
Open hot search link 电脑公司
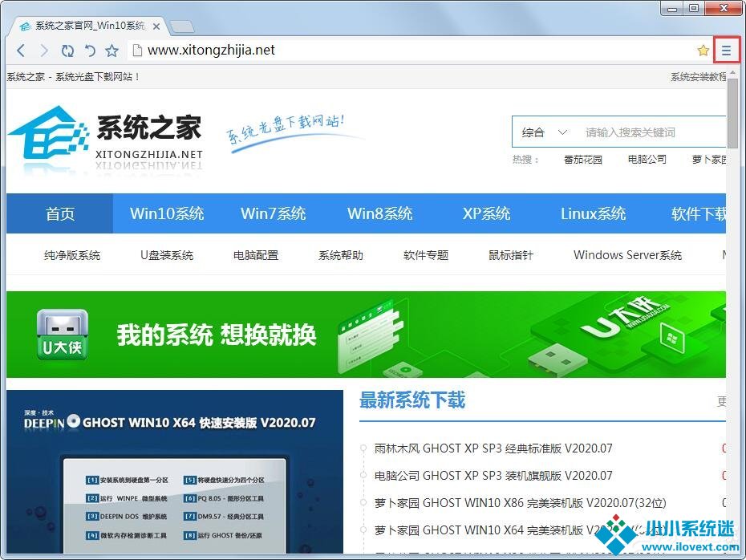(x=647, y=160)
